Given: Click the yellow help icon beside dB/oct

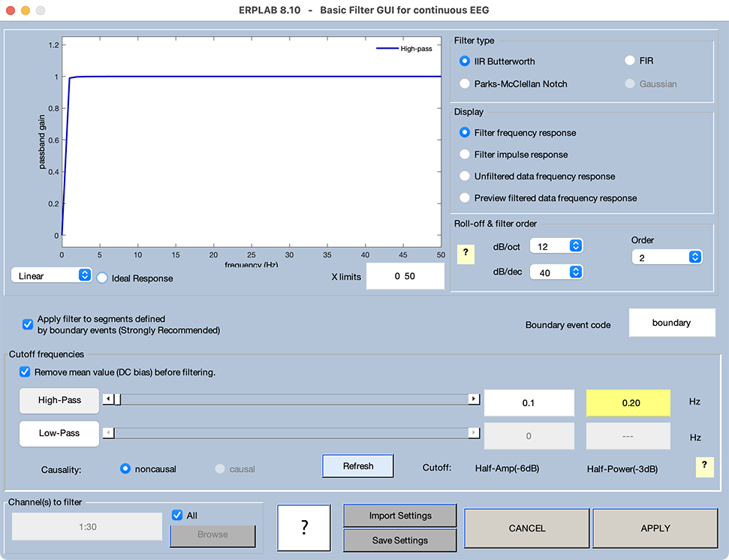Looking at the screenshot, I should [x=465, y=253].
